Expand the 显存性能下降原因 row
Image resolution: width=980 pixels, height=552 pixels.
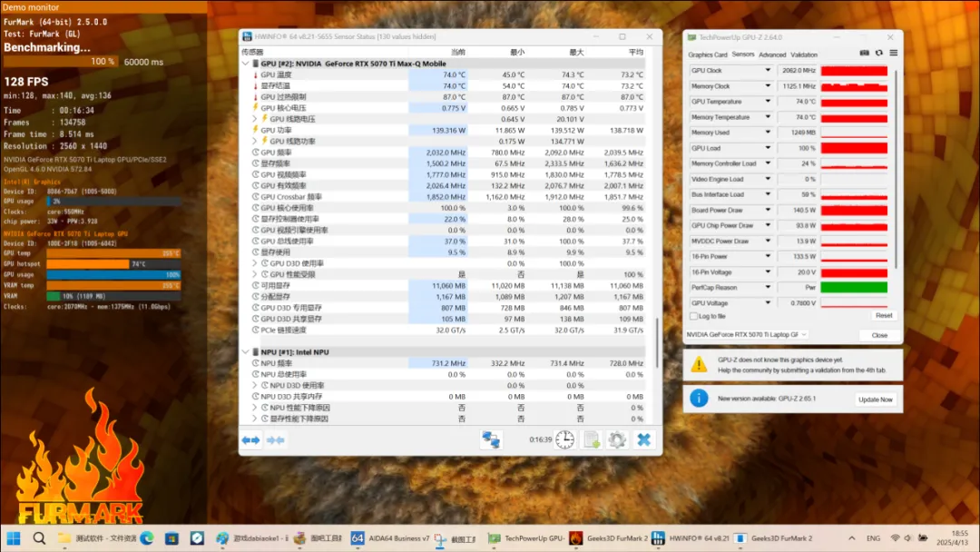point(255,419)
